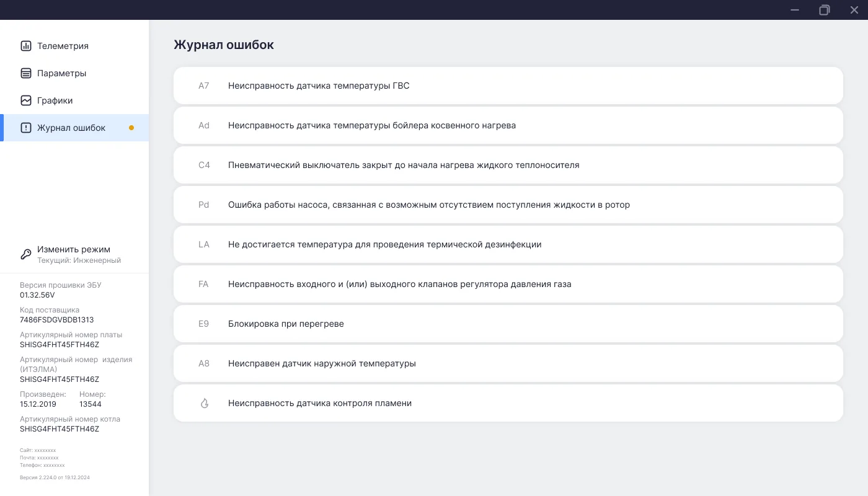Click the Артикулярный номер платы label
The image size is (868, 496).
[71, 335]
